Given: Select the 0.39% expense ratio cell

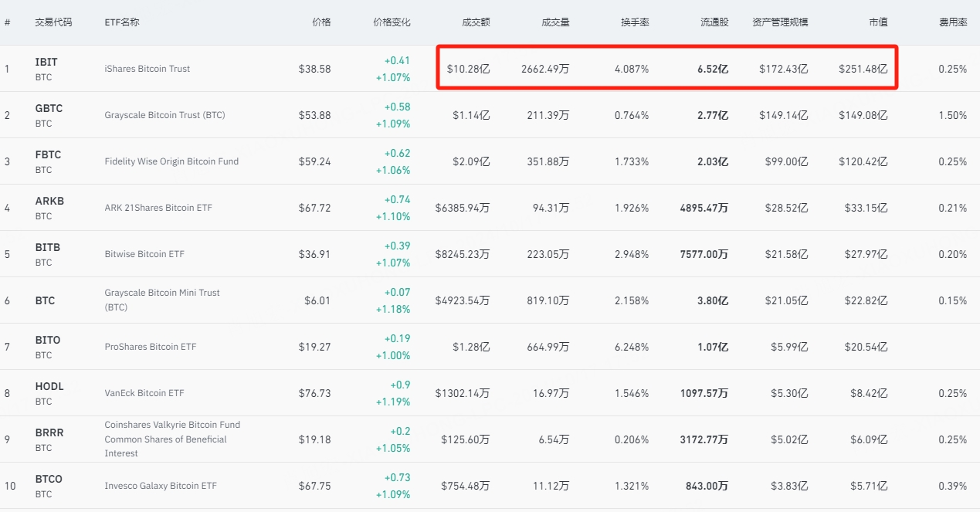Looking at the screenshot, I should 953,486.
